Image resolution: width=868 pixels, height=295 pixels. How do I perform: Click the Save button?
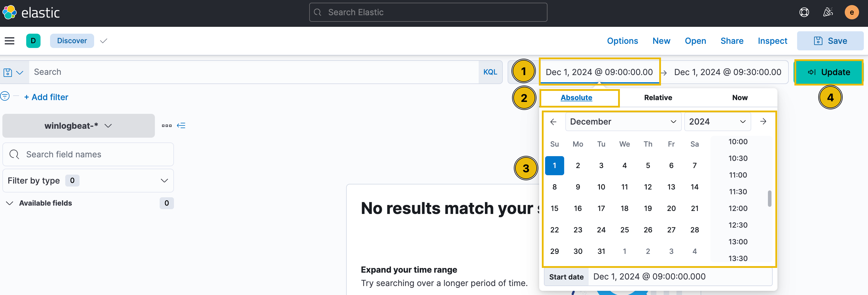click(x=830, y=41)
